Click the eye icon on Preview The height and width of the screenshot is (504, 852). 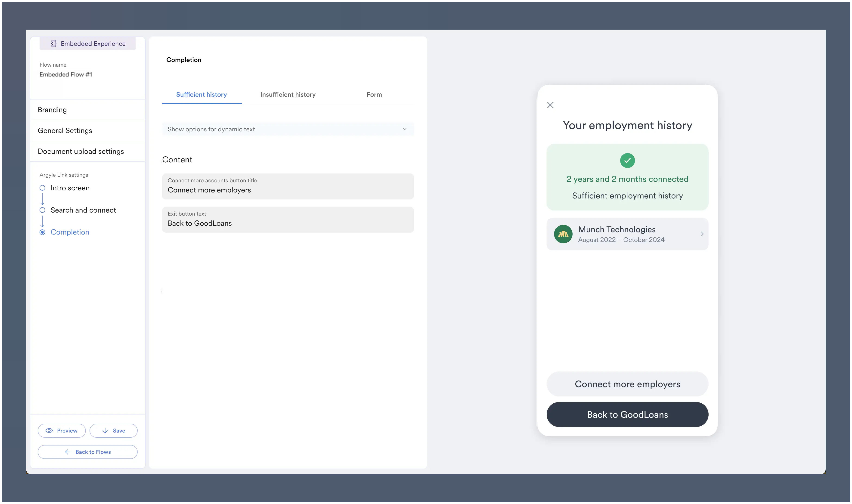(49, 431)
